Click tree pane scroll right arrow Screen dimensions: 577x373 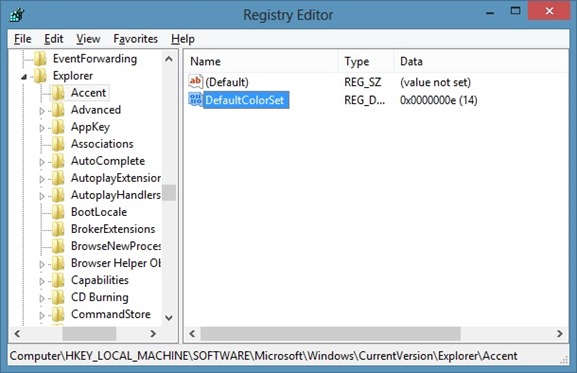(153, 334)
